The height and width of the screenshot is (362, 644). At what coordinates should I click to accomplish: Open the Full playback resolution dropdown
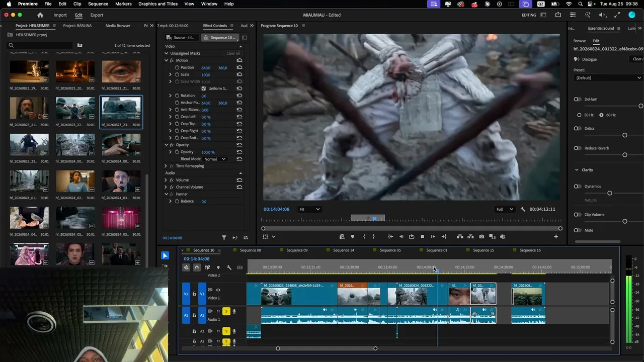point(505,209)
